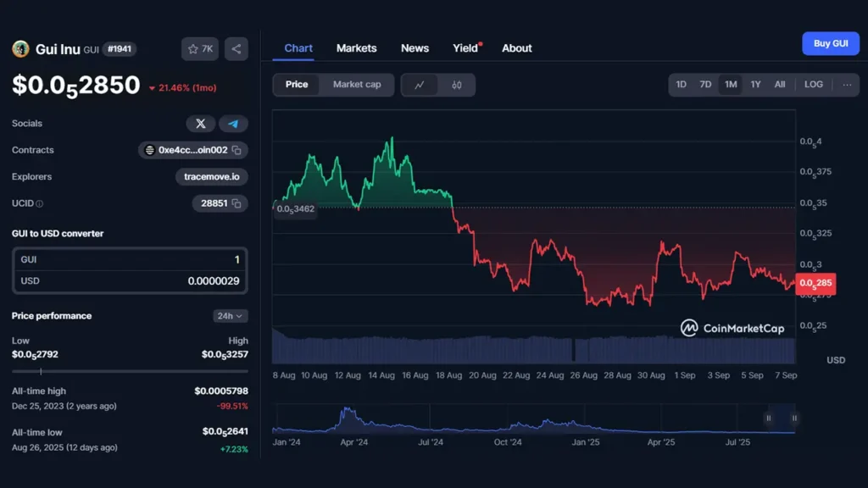Click the 0.0₅3462 starting price label
Viewport: 868px width, 488px height.
click(x=296, y=209)
